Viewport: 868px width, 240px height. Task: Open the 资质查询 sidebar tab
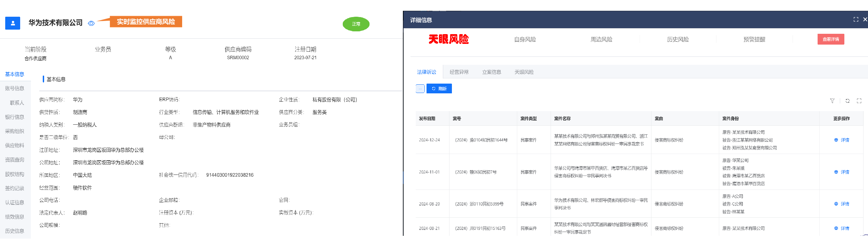click(15, 160)
